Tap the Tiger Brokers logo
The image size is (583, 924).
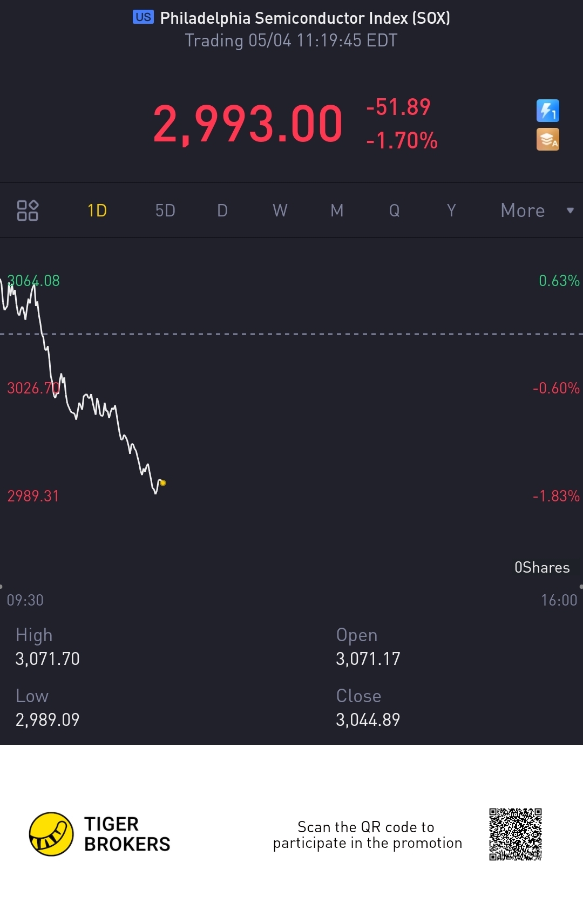tap(51, 834)
